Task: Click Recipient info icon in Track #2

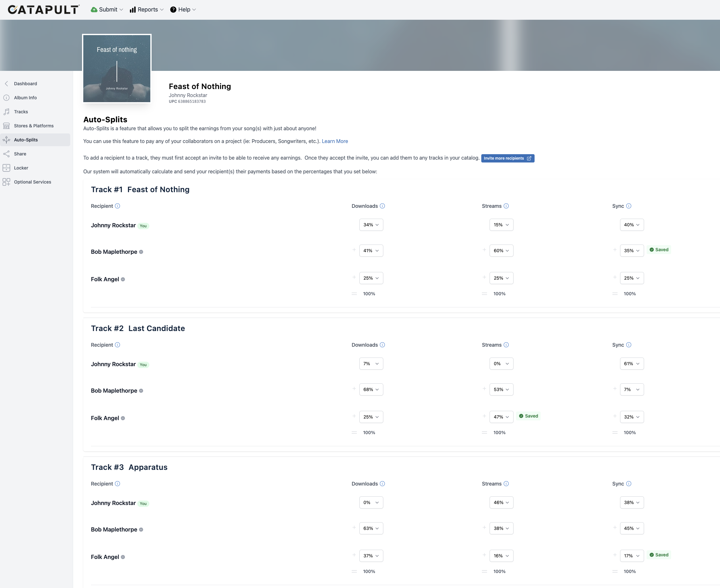Action: [x=117, y=345]
